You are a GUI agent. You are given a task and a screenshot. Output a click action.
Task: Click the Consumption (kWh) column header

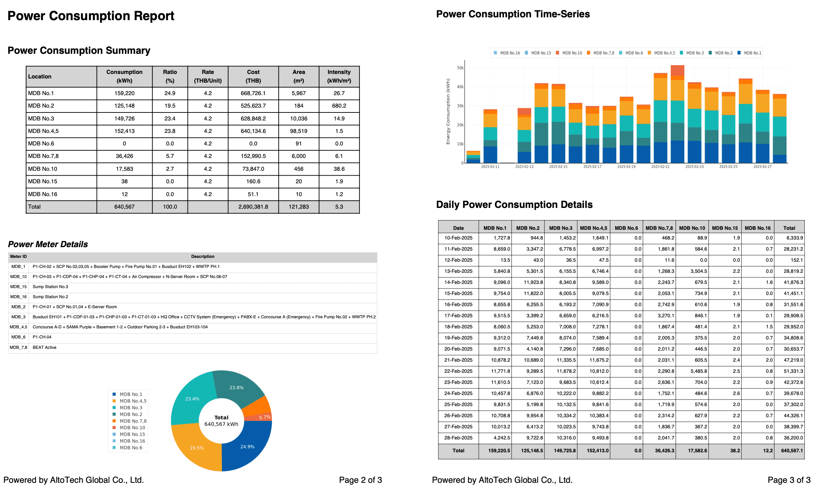click(124, 76)
